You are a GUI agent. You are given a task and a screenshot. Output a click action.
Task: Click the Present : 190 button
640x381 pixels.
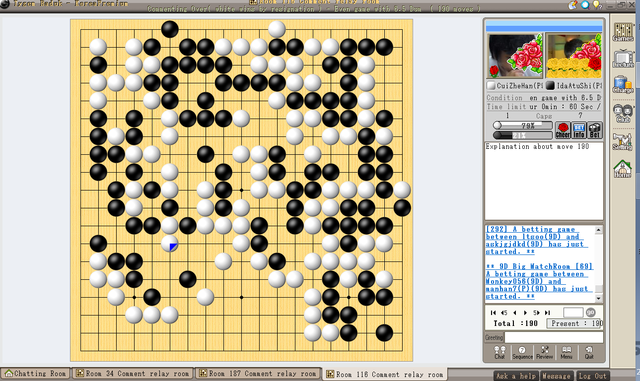(x=575, y=323)
